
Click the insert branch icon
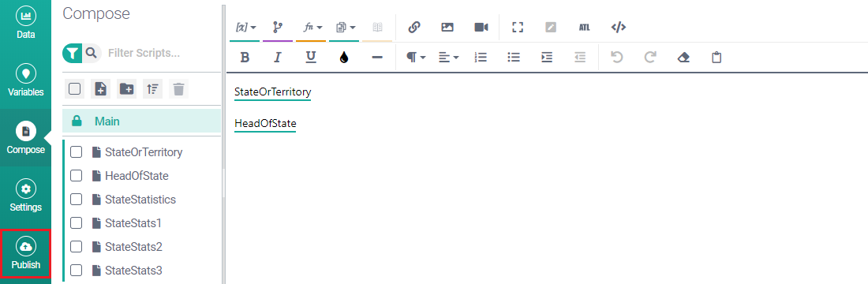tap(278, 27)
